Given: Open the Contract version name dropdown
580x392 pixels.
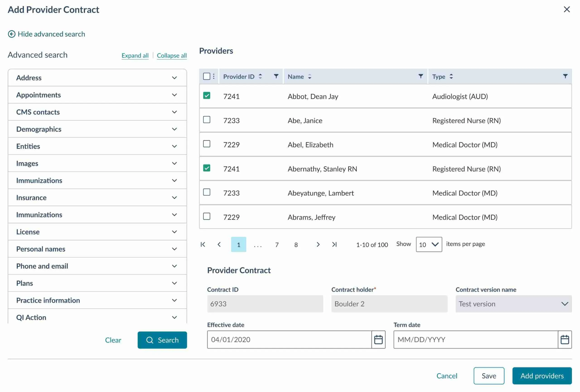Looking at the screenshot, I should pos(513,304).
